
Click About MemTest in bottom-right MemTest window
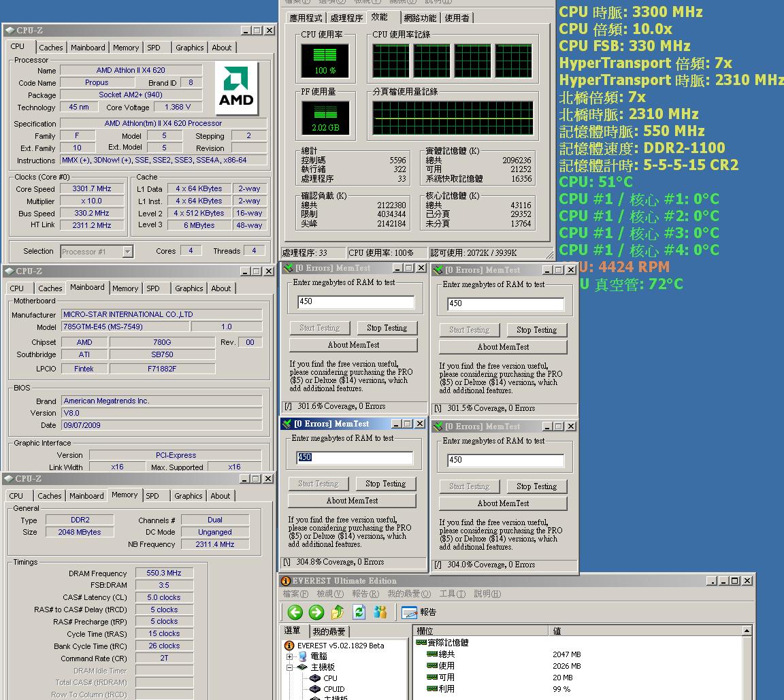pos(503,503)
